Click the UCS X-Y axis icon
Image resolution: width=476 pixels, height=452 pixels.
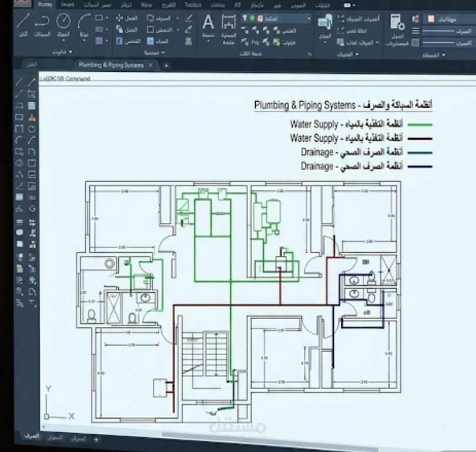click(59, 403)
